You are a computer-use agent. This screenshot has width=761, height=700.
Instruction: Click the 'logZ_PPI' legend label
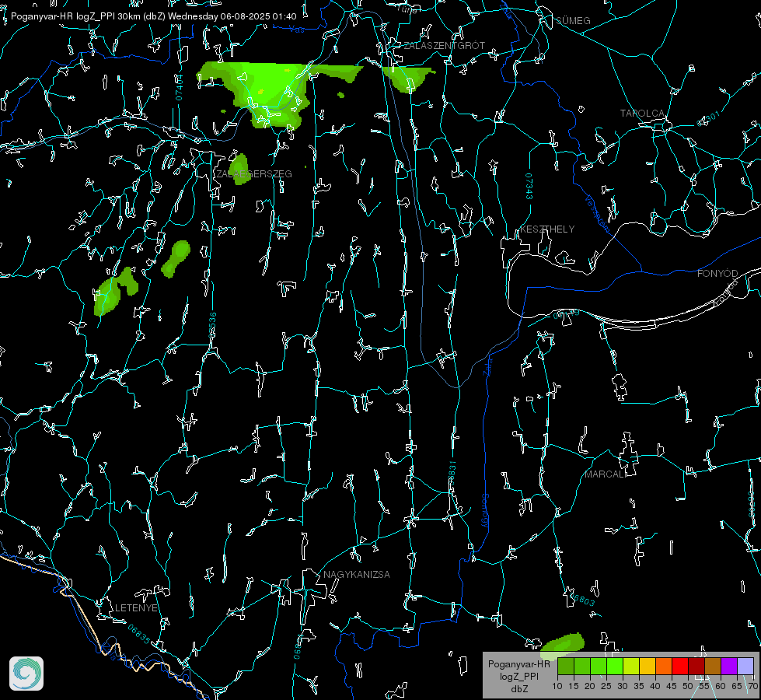pyautogui.click(x=518, y=677)
